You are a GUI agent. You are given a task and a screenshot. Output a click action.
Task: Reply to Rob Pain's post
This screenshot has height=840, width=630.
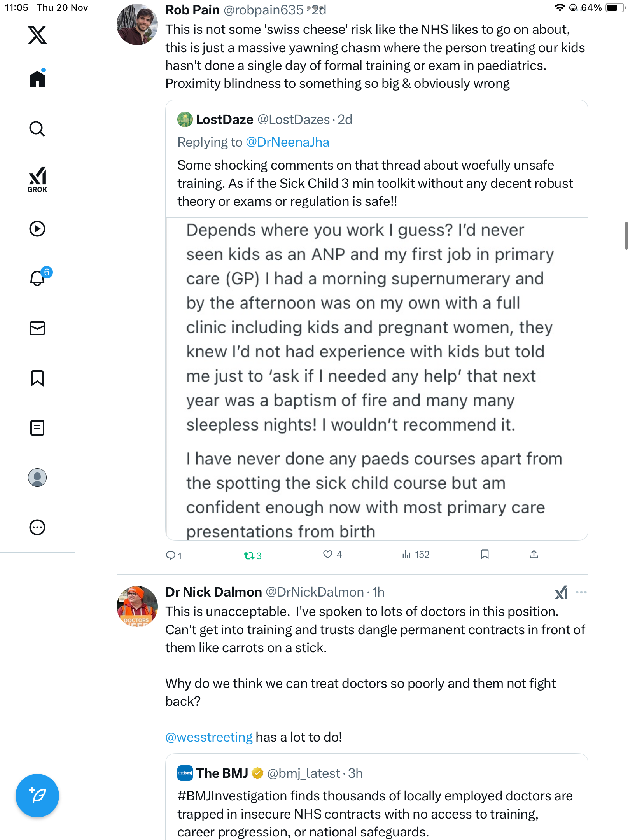[x=170, y=555]
